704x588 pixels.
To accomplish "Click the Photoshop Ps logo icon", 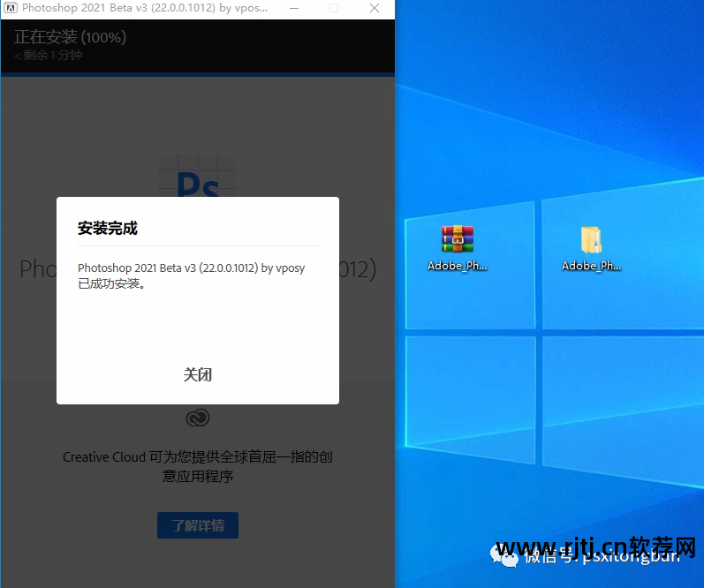I will 198,176.
